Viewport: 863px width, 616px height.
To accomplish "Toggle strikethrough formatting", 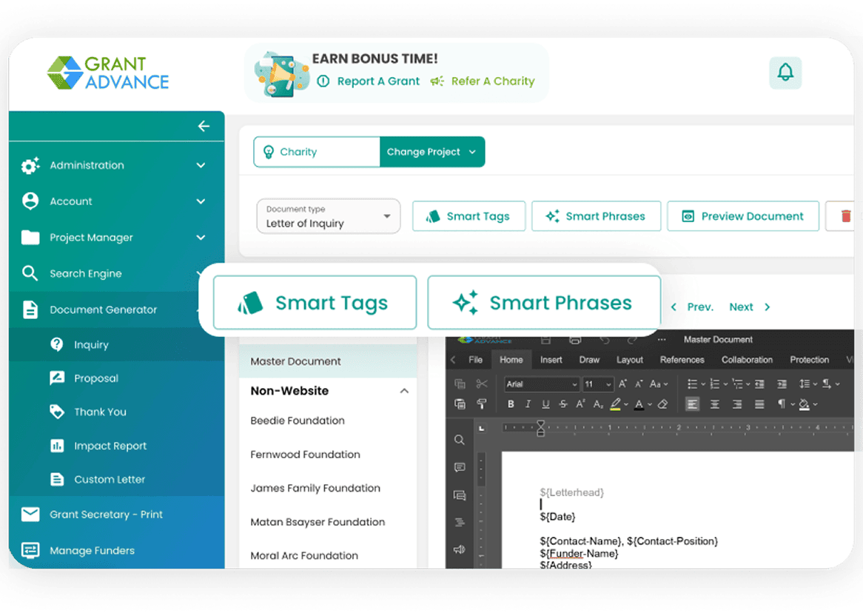I will [563, 404].
